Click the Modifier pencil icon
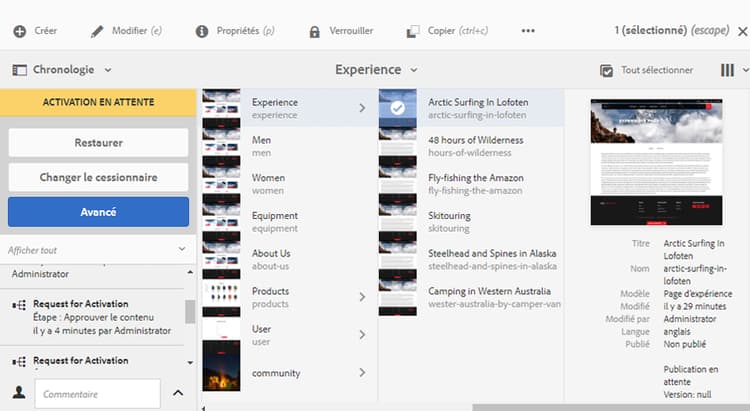This screenshot has width=750, height=411. click(97, 32)
